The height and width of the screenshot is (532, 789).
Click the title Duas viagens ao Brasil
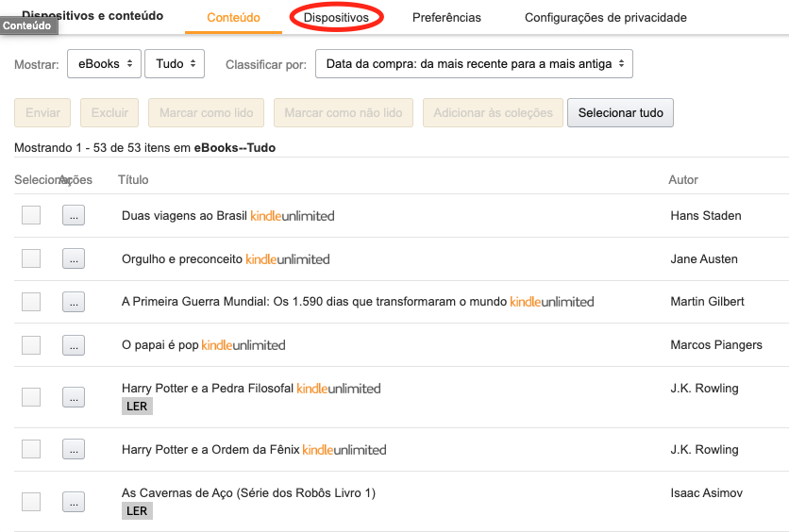(184, 216)
